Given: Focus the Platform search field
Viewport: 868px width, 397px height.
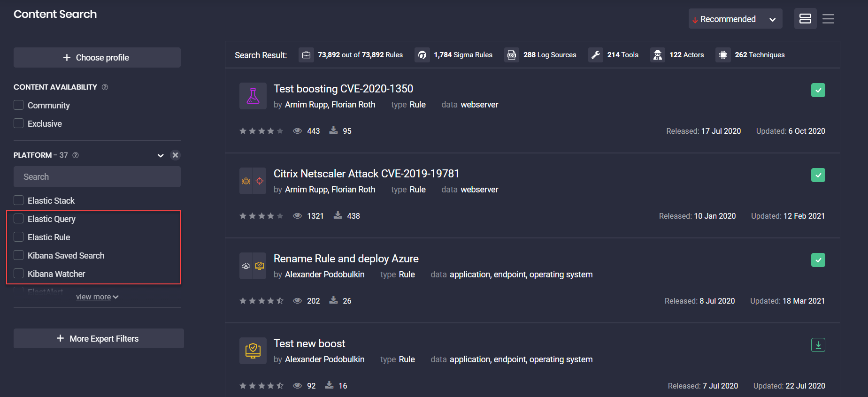Looking at the screenshot, I should [97, 177].
